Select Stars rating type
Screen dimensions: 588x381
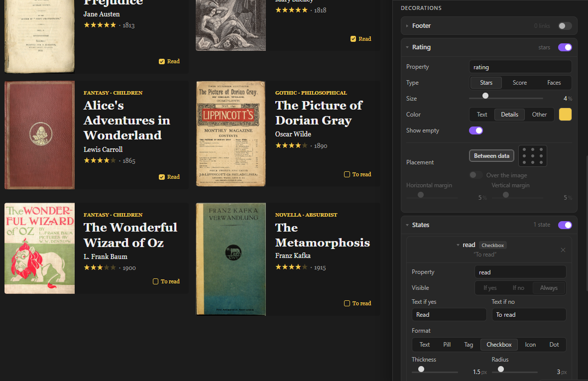[486, 83]
